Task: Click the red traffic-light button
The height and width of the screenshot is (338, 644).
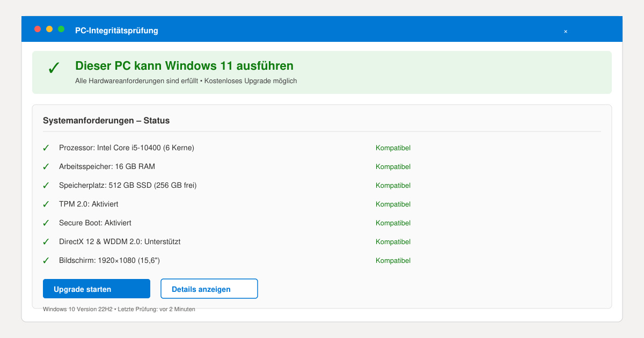Action: click(38, 29)
